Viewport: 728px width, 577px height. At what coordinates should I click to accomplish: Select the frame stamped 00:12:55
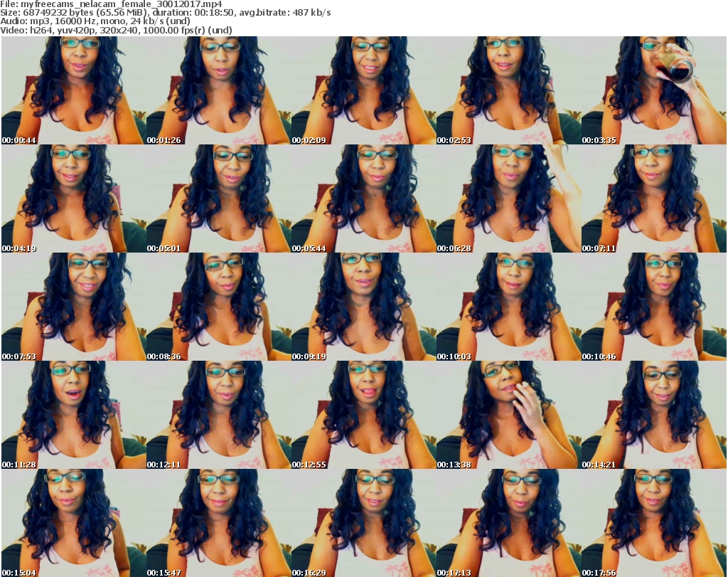pos(363,415)
